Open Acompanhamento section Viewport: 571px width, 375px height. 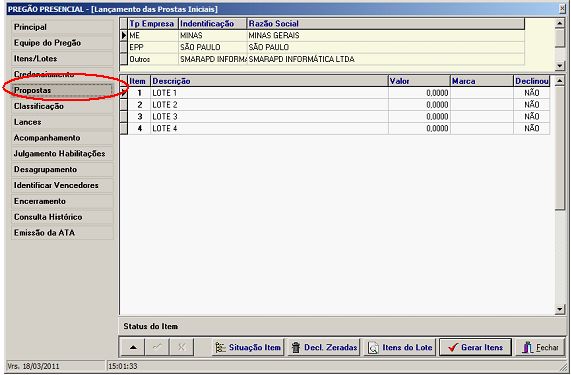point(62,138)
